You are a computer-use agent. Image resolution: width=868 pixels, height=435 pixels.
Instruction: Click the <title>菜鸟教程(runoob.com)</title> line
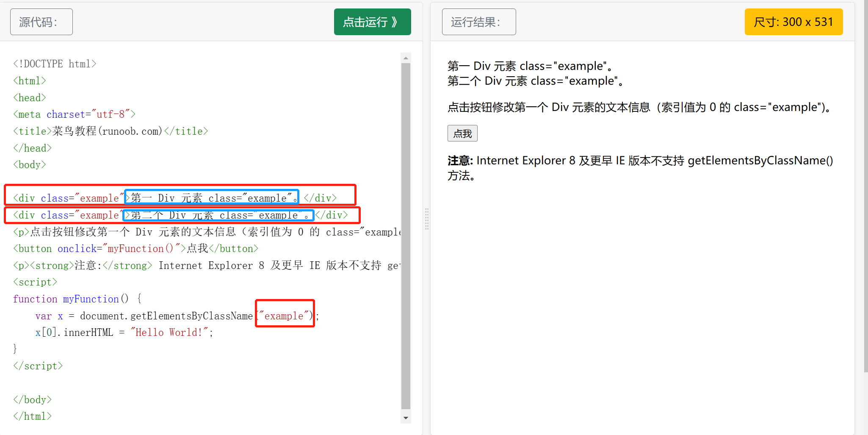coord(111,131)
